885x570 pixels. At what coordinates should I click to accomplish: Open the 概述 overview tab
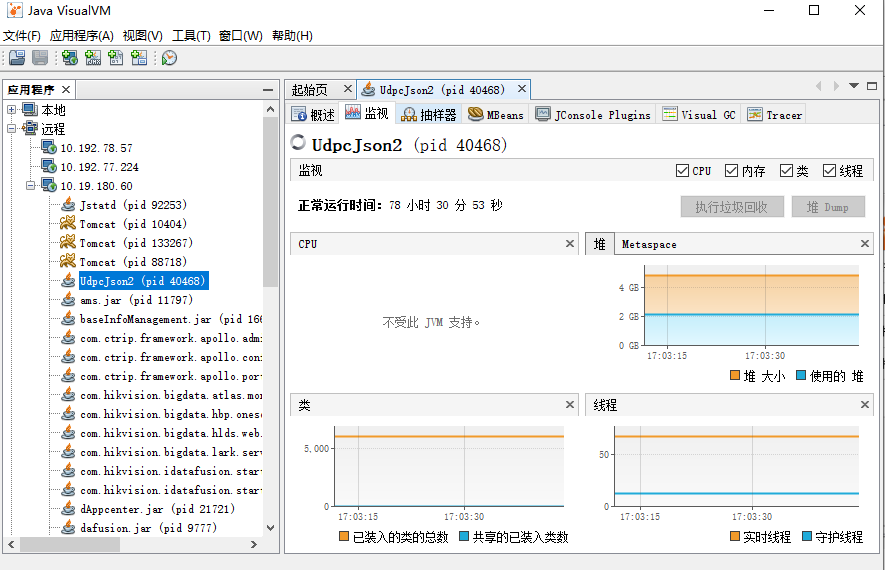click(x=313, y=115)
